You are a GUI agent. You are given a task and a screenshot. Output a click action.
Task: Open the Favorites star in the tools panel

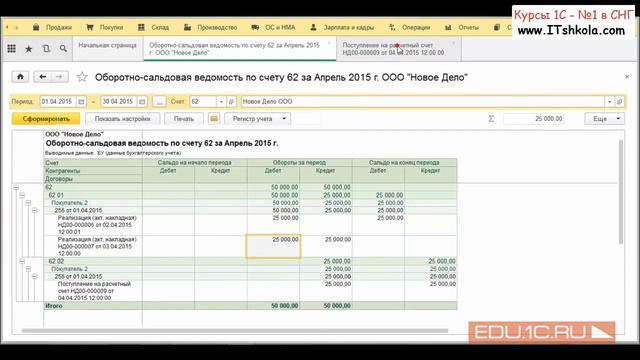[x=29, y=49]
